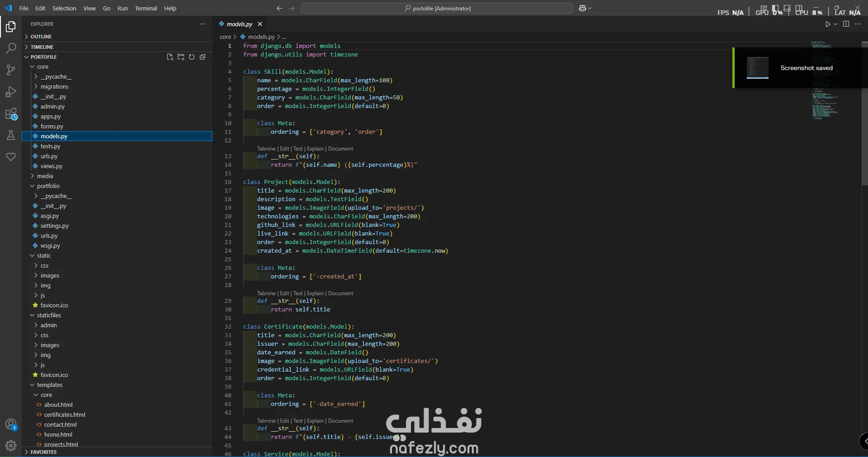Open certificates.html in the explorer
This screenshot has width=868, height=457.
pos(65,415)
